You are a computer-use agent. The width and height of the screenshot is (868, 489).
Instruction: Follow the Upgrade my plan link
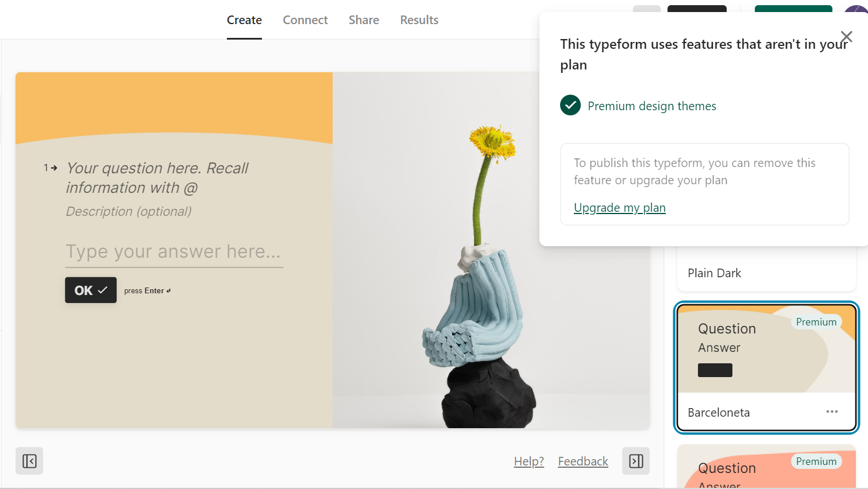click(620, 208)
